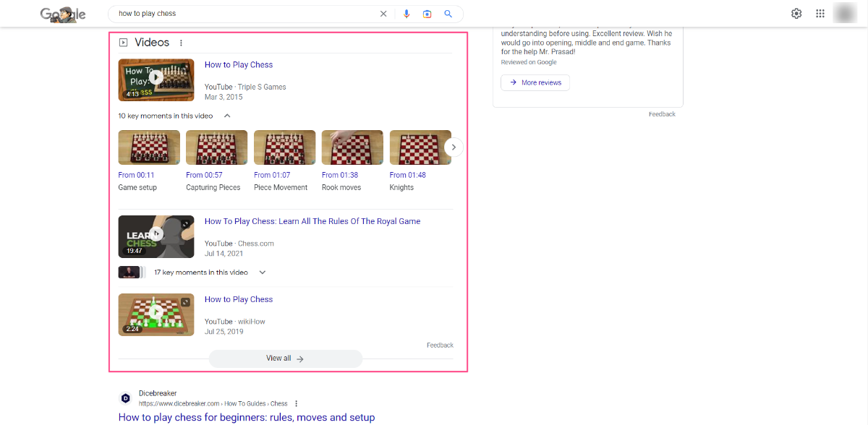Click the Google logo doodle
This screenshot has width=868, height=425.
63,14
